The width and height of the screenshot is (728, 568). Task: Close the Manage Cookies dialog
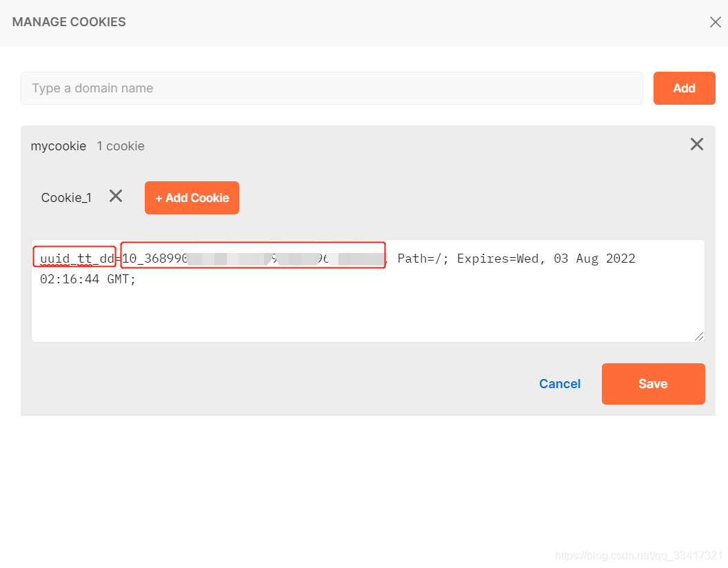tap(715, 22)
